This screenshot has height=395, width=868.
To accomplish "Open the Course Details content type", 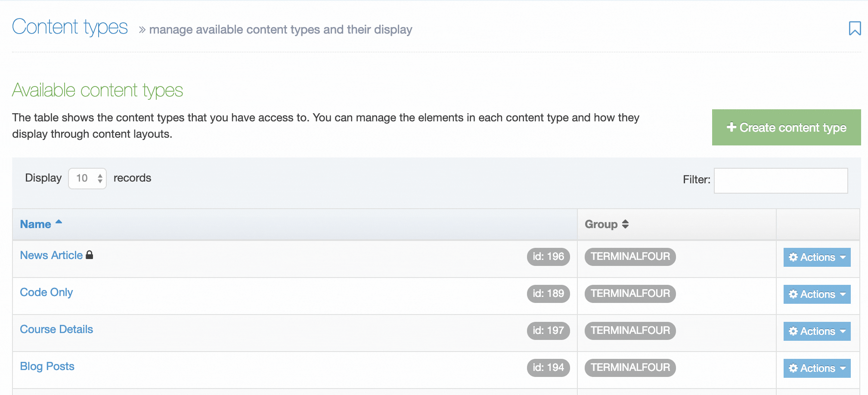I will click(x=56, y=330).
